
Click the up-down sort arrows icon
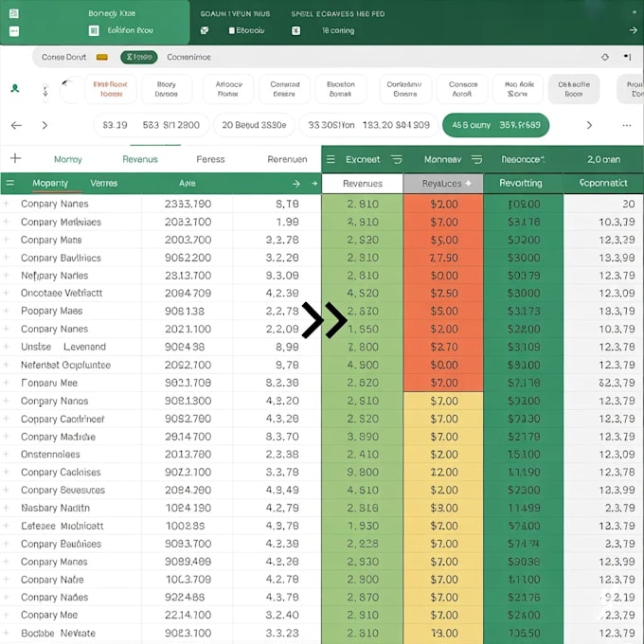click(x=45, y=90)
